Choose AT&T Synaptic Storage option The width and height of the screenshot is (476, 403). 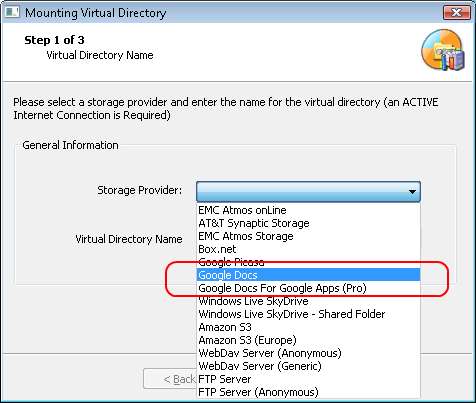click(x=308, y=223)
